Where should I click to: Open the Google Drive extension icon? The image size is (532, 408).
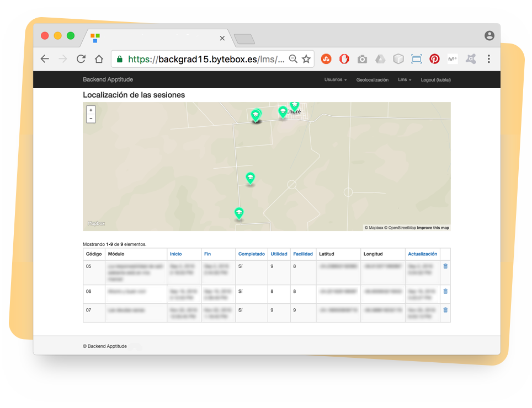(x=380, y=60)
